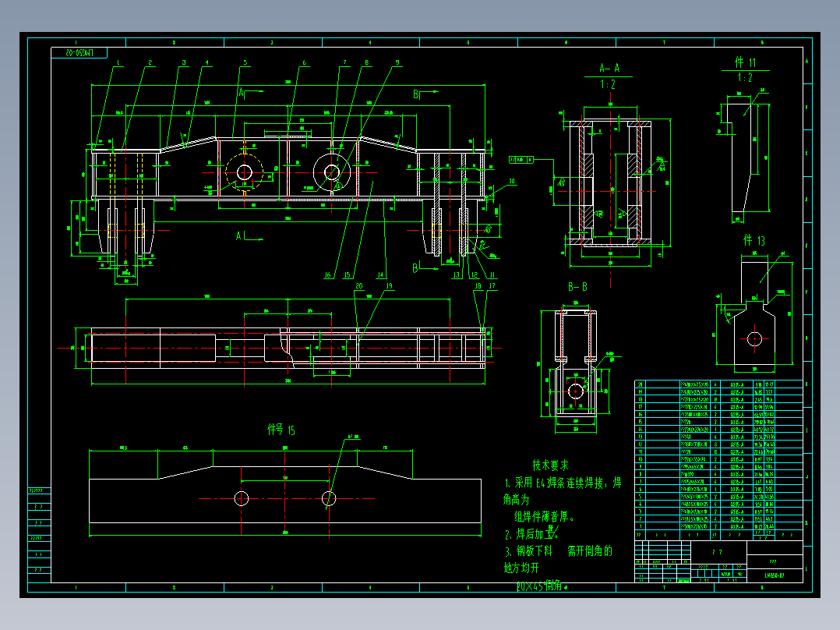Click part balloon number 19
This screenshot has width=840, height=630.
pos(389,286)
